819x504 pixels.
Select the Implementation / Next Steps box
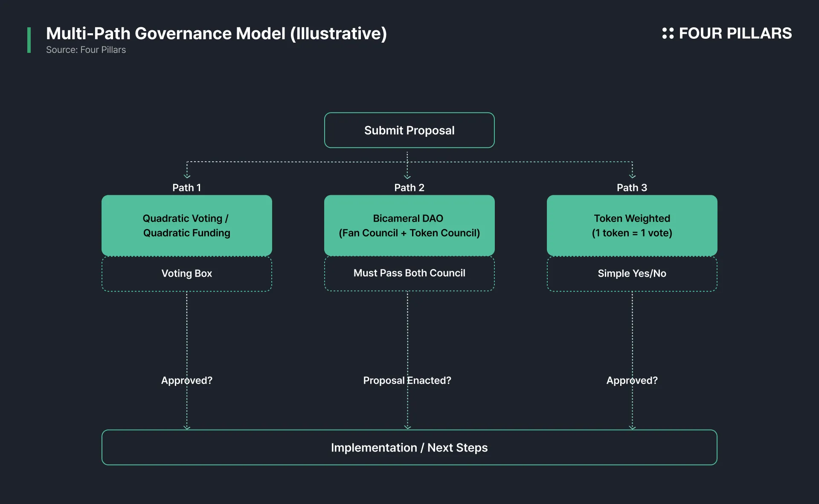tap(409, 447)
